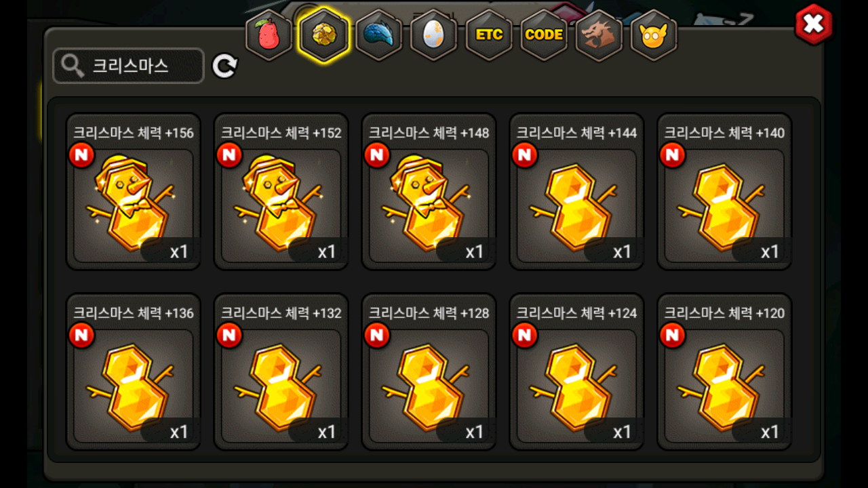
Task: Choose the 크리스마스 체력 +136 gem item
Action: click(133, 372)
